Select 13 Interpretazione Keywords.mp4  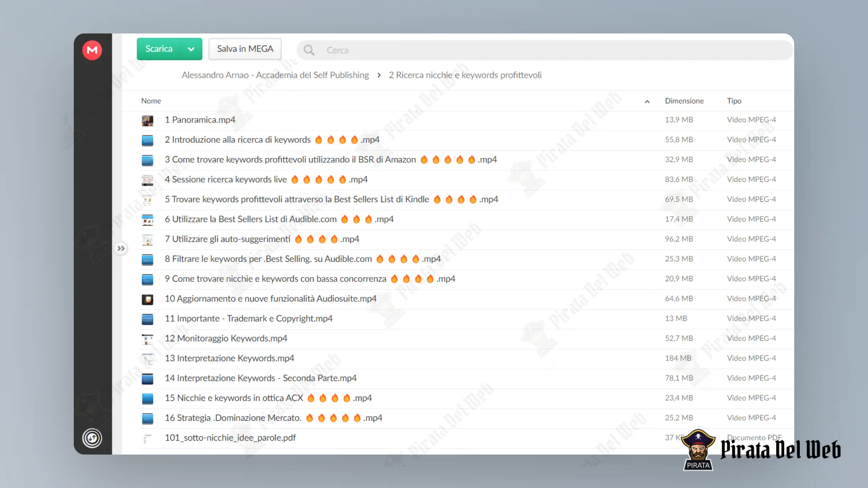point(229,358)
